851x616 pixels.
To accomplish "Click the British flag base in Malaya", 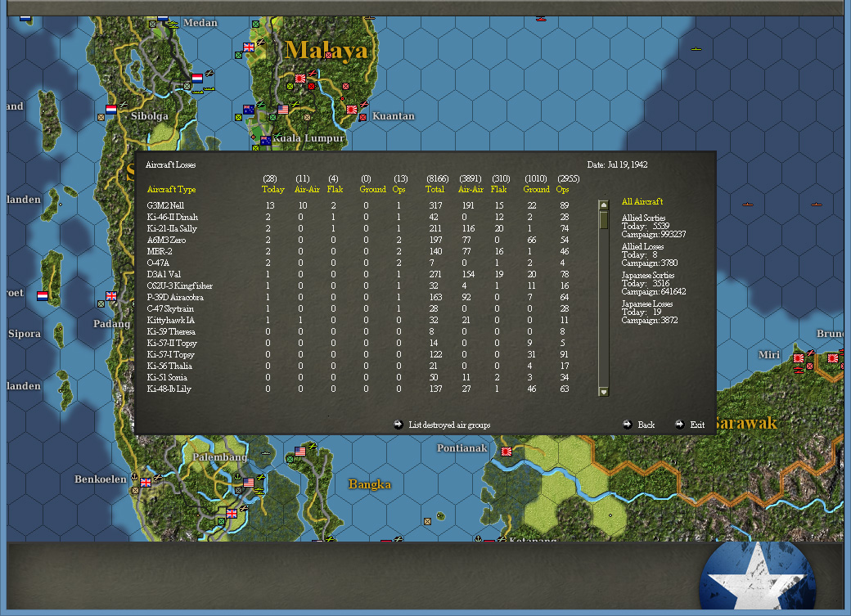I will 248,46.
